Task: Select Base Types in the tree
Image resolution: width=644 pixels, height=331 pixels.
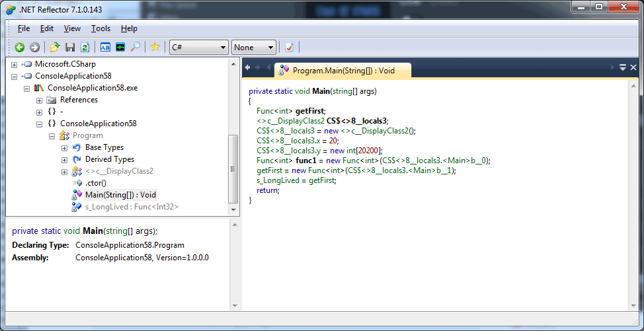Action: (104, 147)
